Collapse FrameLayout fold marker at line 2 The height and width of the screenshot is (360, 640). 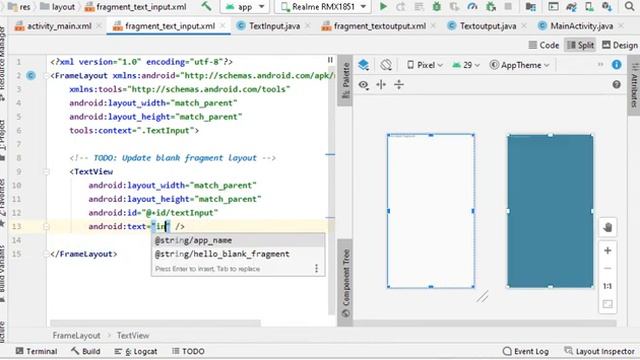tap(46, 76)
